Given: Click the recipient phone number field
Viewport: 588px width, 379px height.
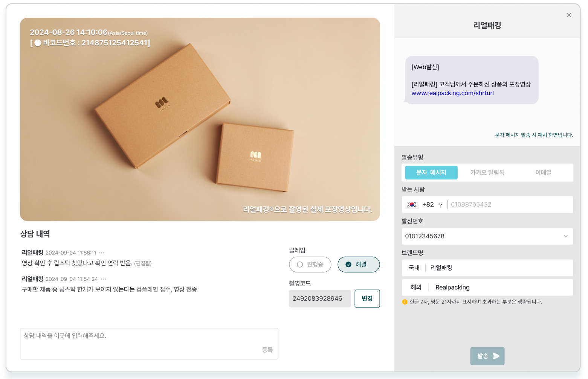Looking at the screenshot, I should click(509, 205).
